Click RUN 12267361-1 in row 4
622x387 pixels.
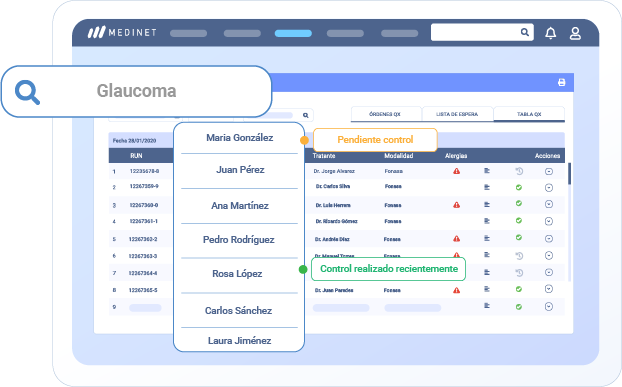click(x=144, y=221)
